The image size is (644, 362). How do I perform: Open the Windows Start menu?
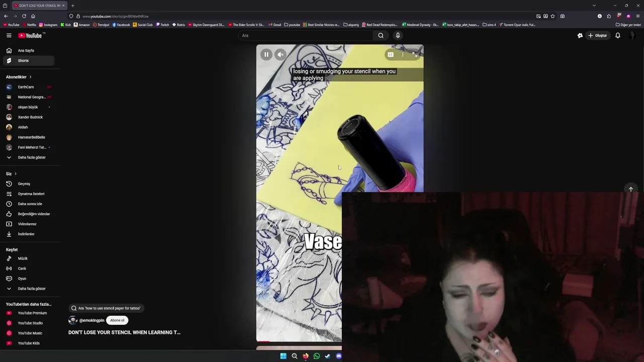click(x=283, y=356)
